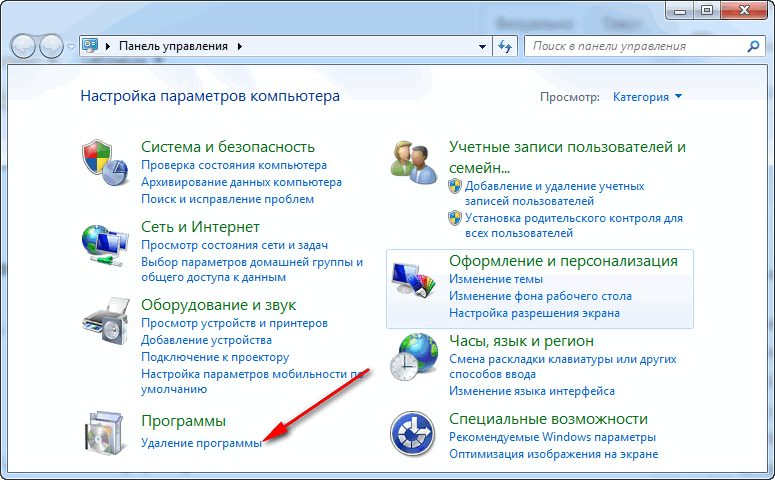Expand the address bar history dropdown
Screen dimensions: 775x480
coord(482,46)
